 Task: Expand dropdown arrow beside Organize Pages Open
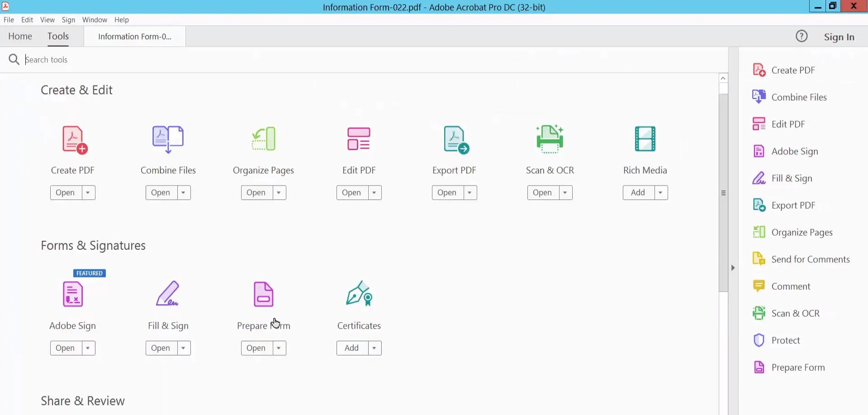point(279,193)
